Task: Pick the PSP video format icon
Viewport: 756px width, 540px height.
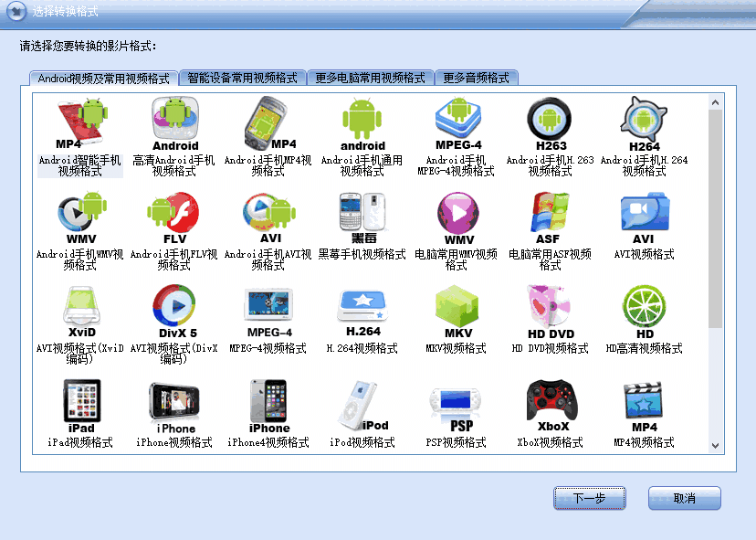Action: (x=457, y=404)
